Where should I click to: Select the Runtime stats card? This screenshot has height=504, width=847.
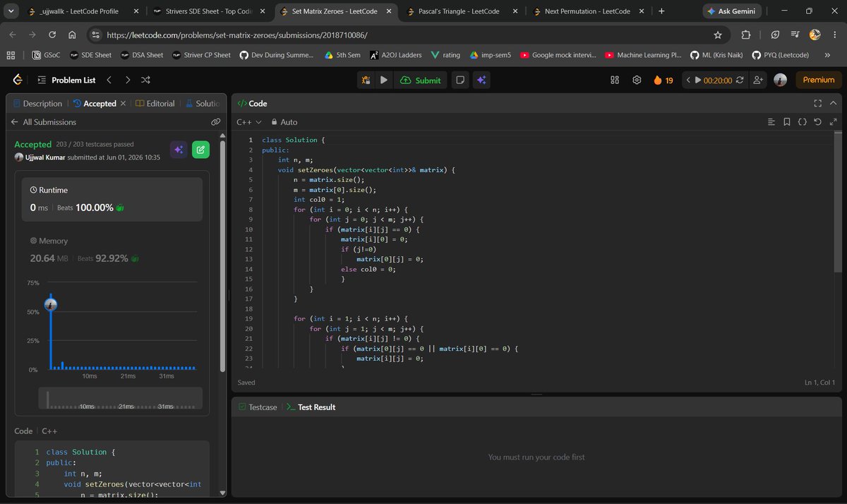(x=112, y=199)
